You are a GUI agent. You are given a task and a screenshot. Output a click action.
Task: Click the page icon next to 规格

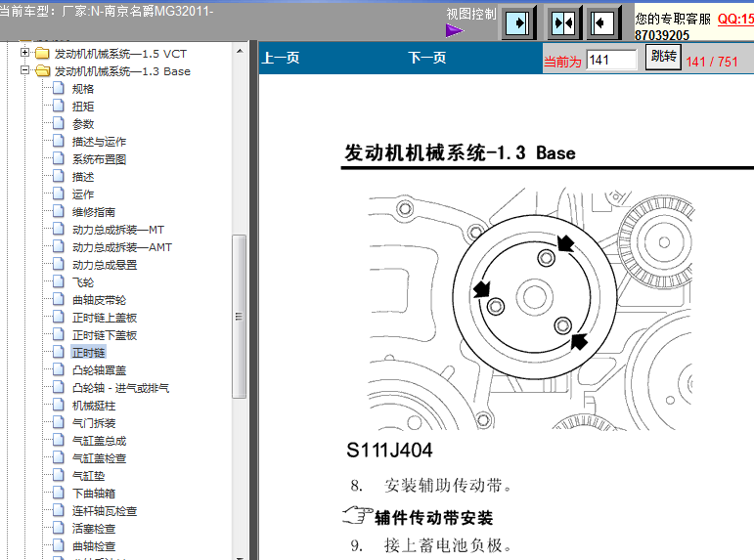click(x=58, y=88)
